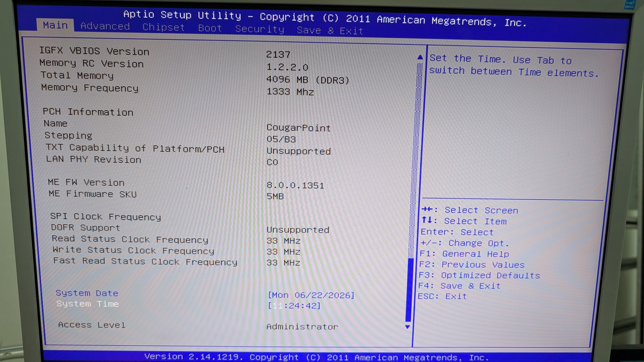Click the scrollbar down arrow
Image resolution: width=644 pixels, height=362 pixels.
coord(407,327)
